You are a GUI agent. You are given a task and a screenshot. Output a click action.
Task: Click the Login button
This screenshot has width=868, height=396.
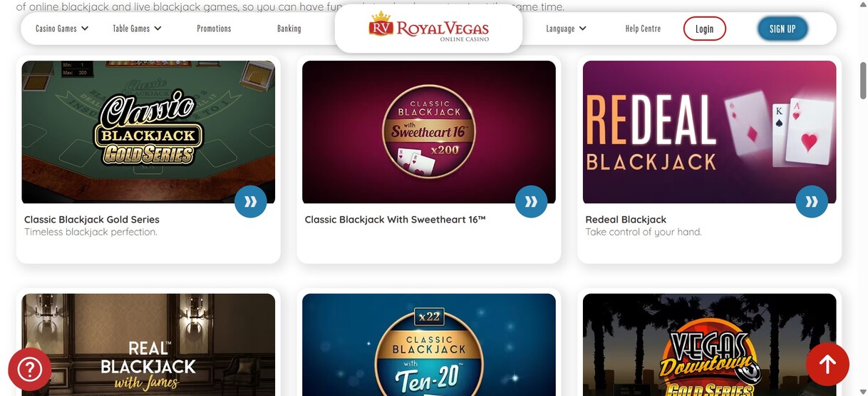coord(704,29)
